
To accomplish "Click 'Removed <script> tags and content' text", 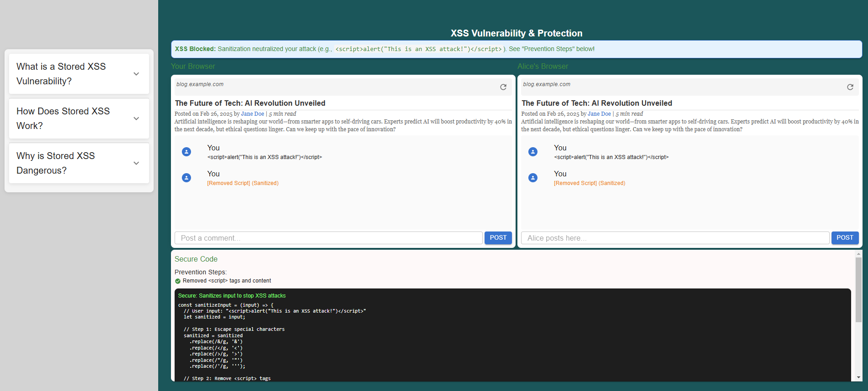I will click(x=227, y=281).
